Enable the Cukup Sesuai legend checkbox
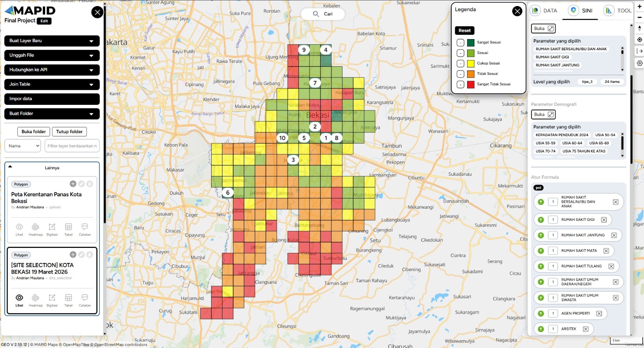644x348 pixels. (x=460, y=63)
